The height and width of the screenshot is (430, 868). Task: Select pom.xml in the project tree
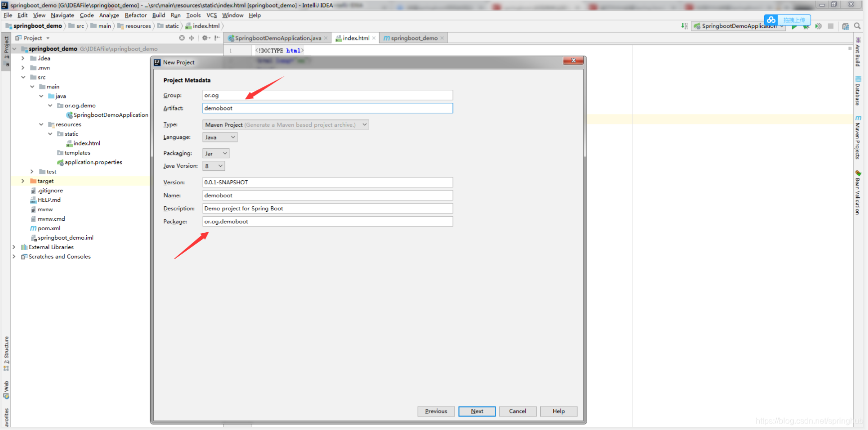[49, 228]
